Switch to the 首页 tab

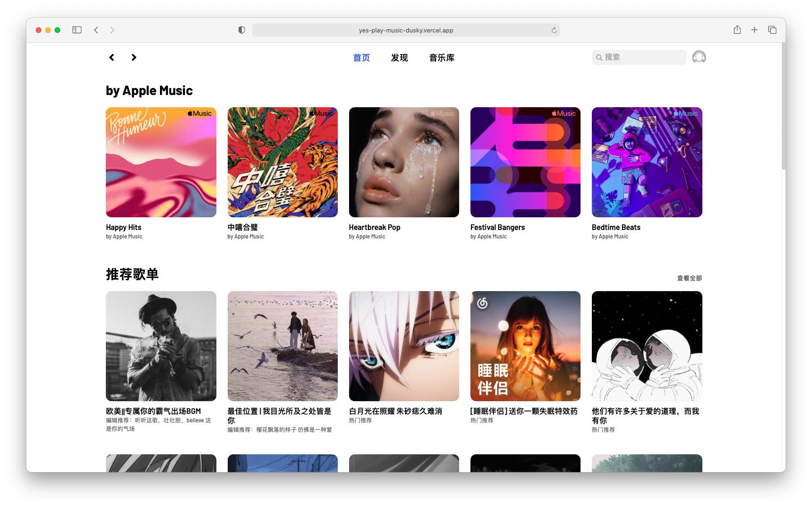pyautogui.click(x=361, y=58)
